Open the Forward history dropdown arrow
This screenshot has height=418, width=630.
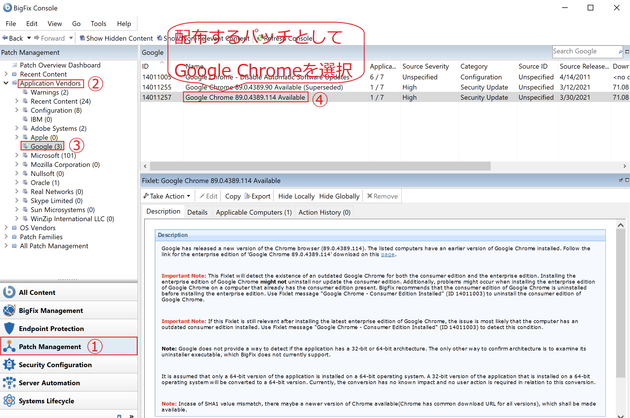(71, 38)
